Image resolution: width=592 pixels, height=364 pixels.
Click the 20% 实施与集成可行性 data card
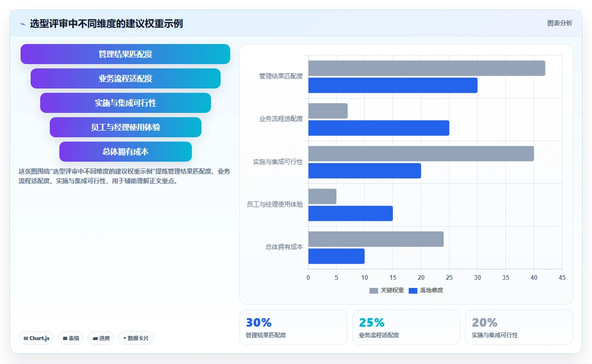pos(519,327)
